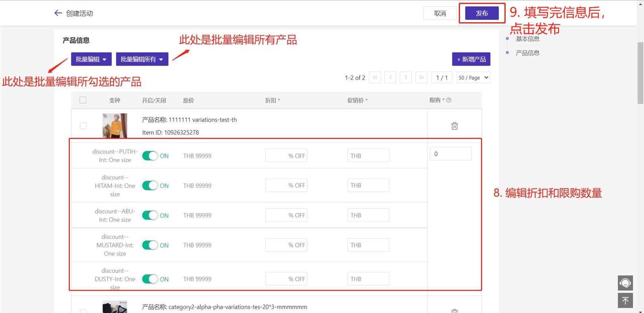Click the back arrow beside 创建活动
The image size is (644, 313).
point(58,13)
